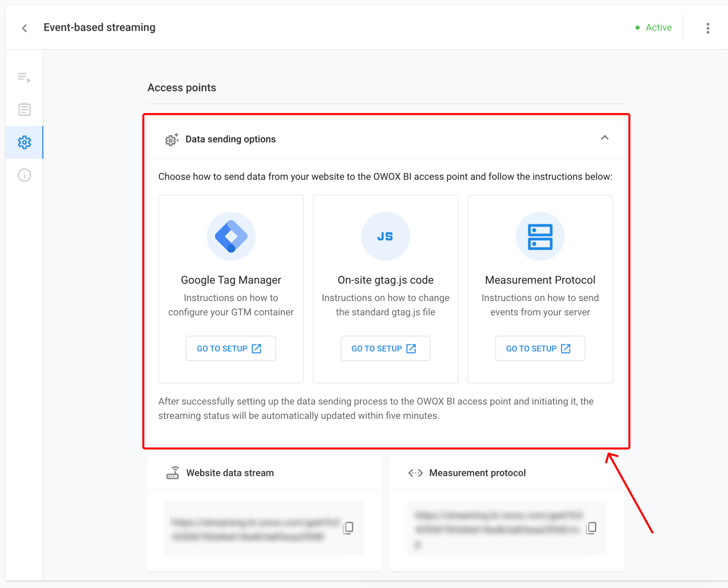Open the info circle sidebar icon

25,175
